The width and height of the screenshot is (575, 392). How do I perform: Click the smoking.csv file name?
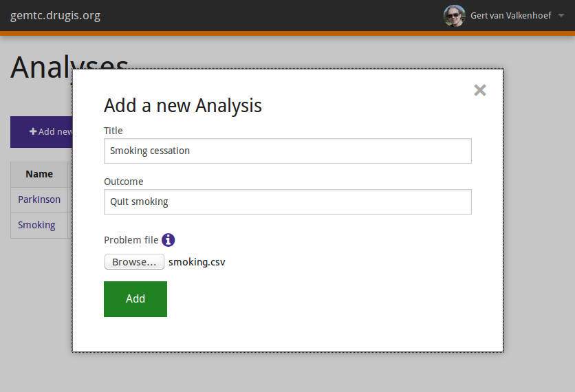click(x=197, y=262)
